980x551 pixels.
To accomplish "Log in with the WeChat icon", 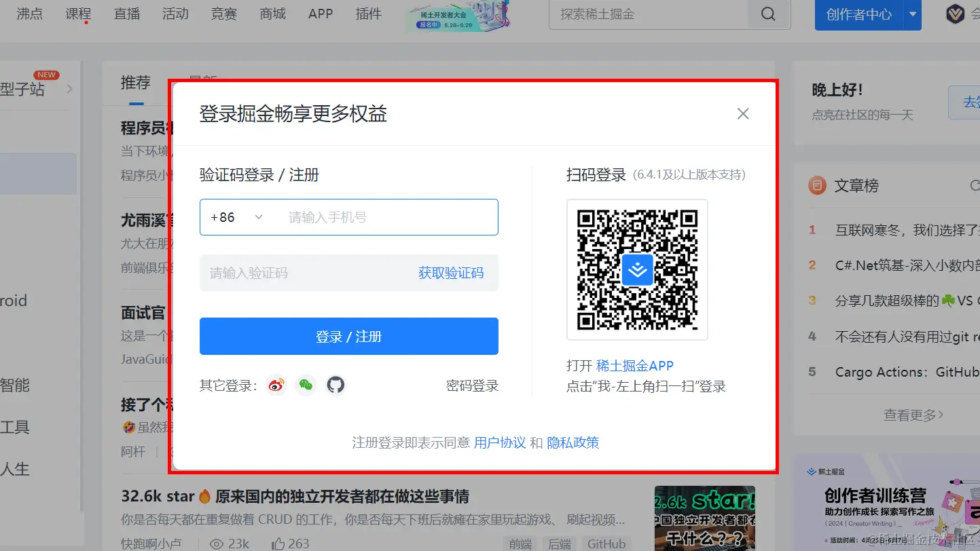I will pos(306,385).
